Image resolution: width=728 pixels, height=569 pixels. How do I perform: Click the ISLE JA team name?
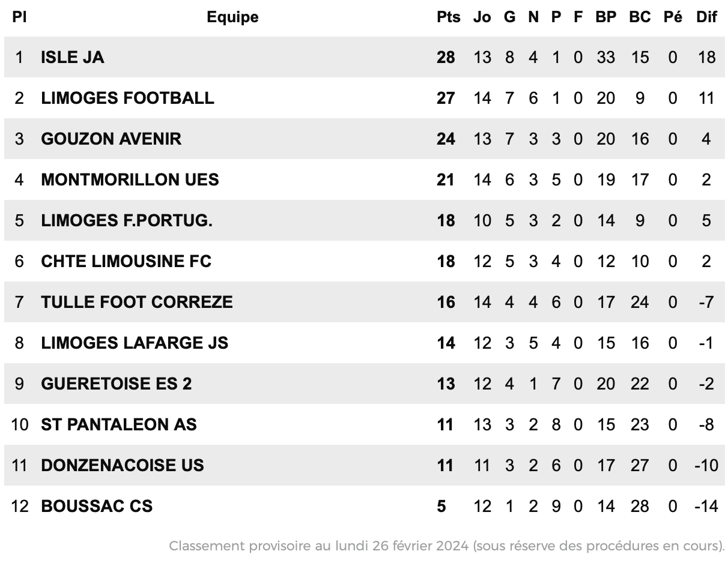point(73,57)
